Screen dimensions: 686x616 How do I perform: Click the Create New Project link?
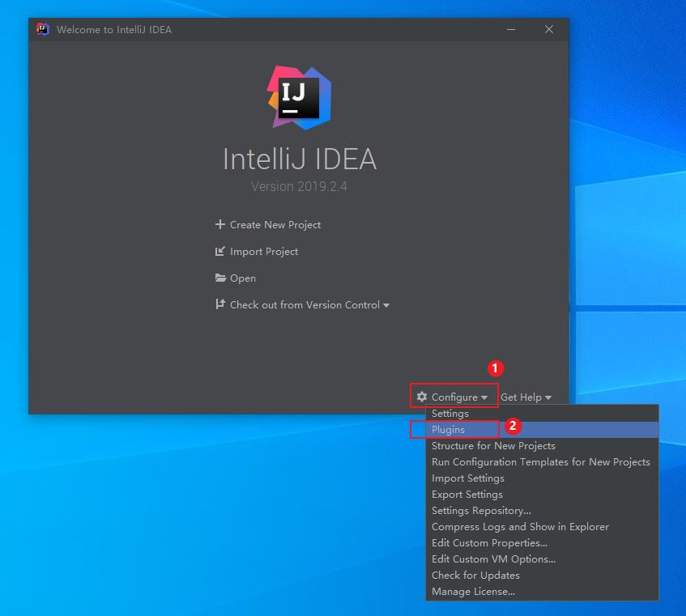[x=275, y=225]
